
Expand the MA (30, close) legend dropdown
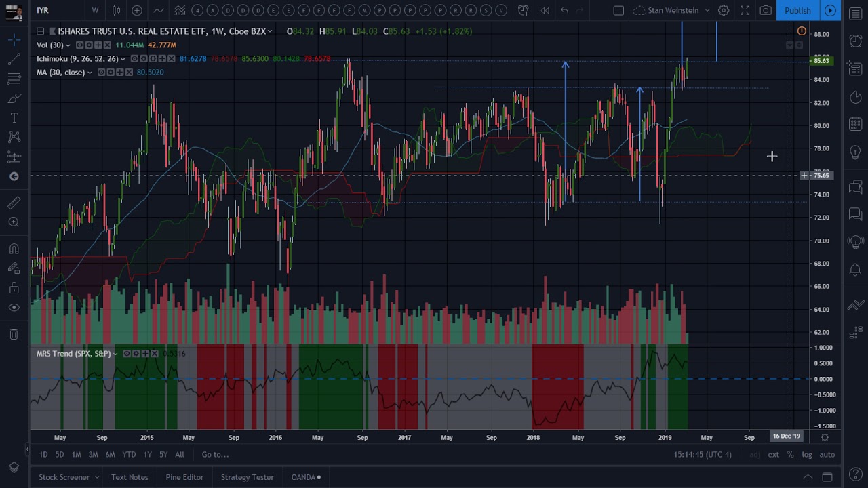coord(90,73)
